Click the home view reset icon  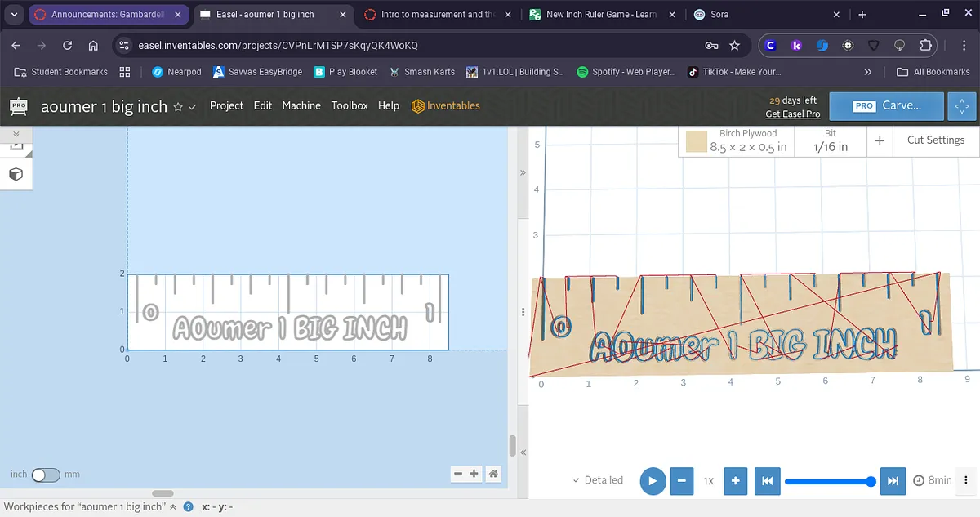pos(492,474)
